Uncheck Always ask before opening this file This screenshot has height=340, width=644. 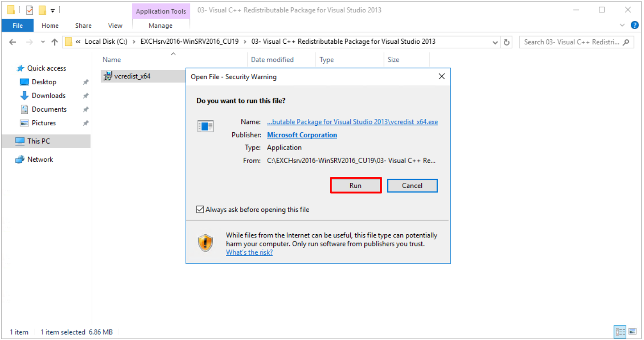pos(200,210)
